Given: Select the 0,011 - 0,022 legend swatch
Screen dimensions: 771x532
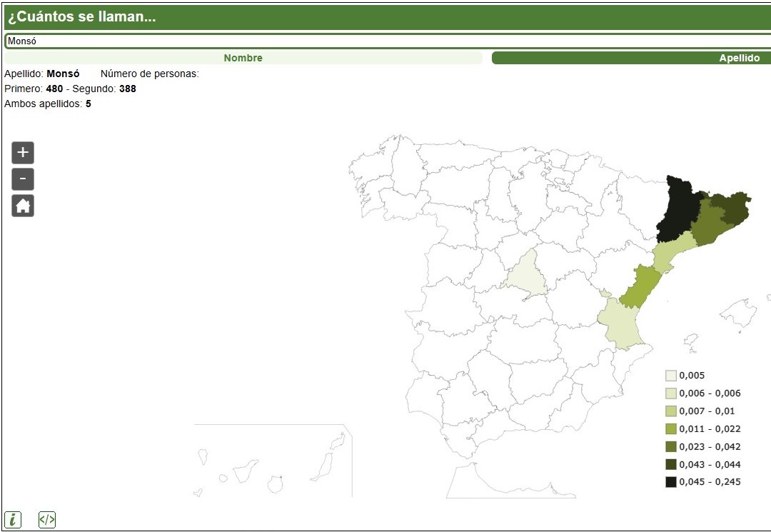Looking at the screenshot, I should coord(671,429).
